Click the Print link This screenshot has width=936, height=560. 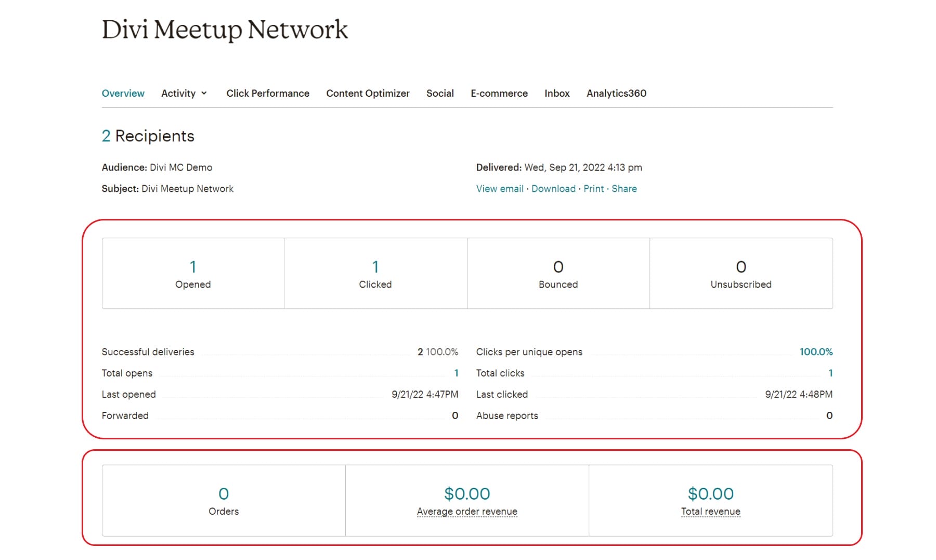(x=593, y=188)
